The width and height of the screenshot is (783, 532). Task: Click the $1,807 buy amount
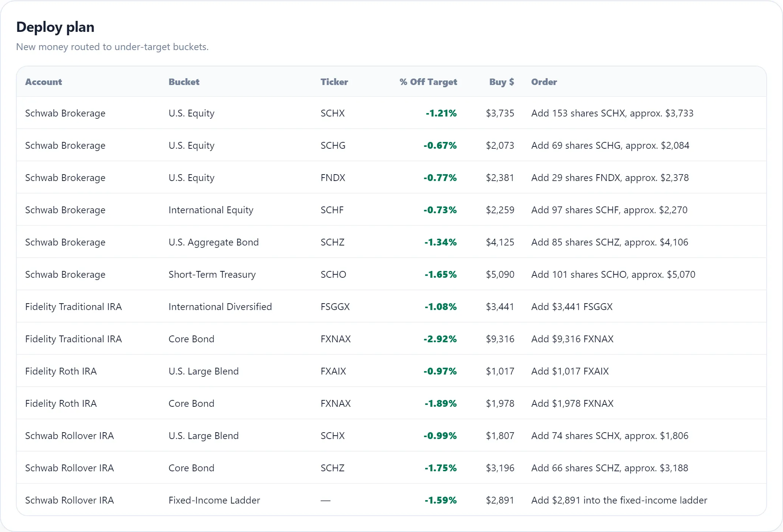(x=500, y=436)
